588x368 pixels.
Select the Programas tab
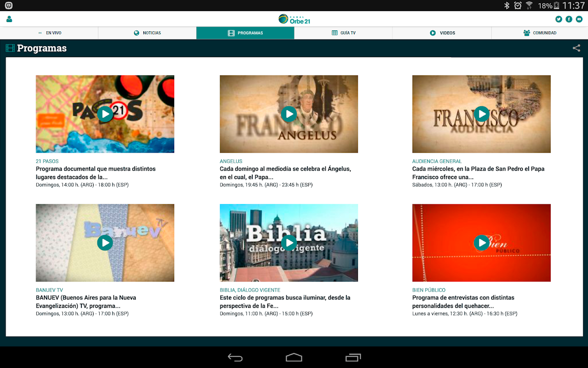tap(245, 33)
